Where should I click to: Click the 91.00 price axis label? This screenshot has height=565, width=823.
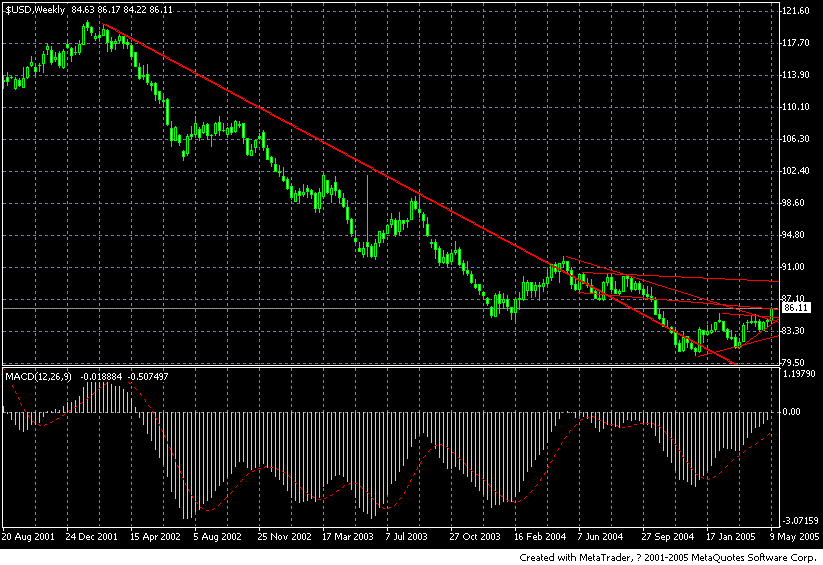[794, 267]
